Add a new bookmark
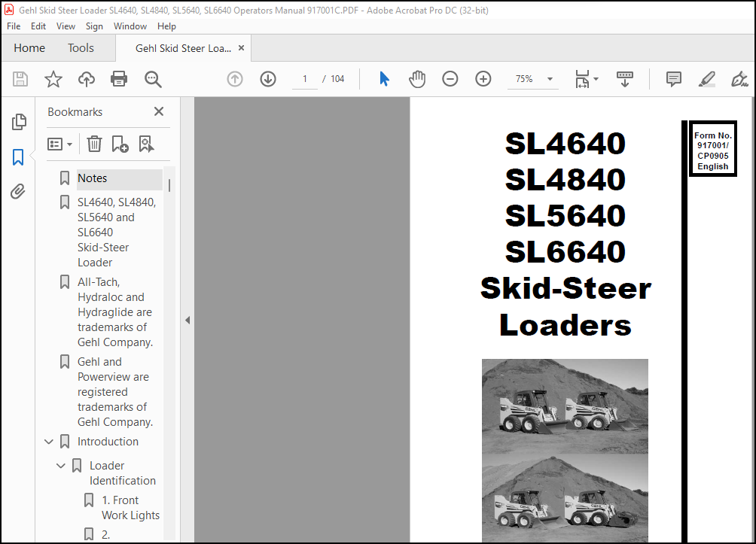This screenshot has width=756, height=544. click(x=120, y=144)
